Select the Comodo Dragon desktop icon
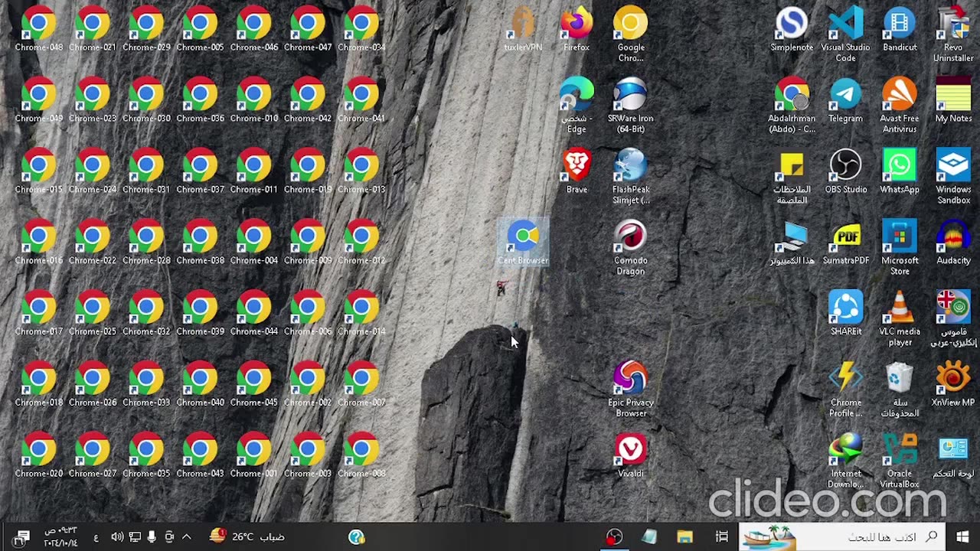Screen dimensions: 980x551 click(631, 248)
